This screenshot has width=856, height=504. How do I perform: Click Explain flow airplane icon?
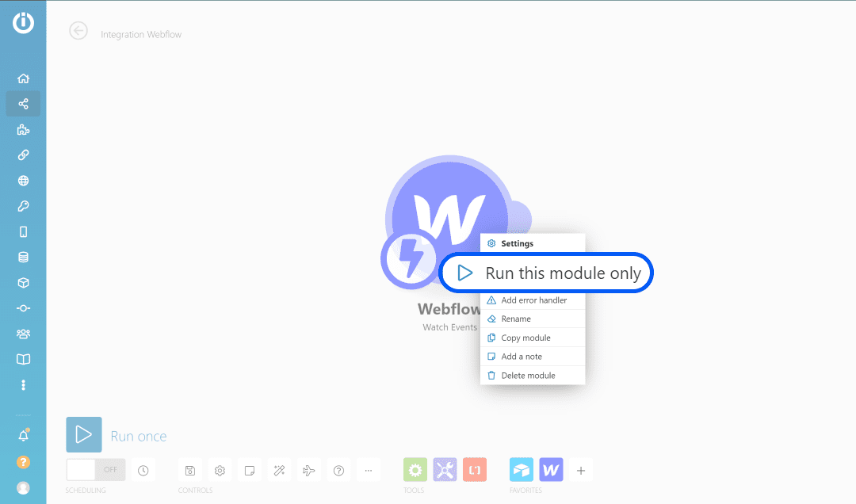tap(309, 470)
